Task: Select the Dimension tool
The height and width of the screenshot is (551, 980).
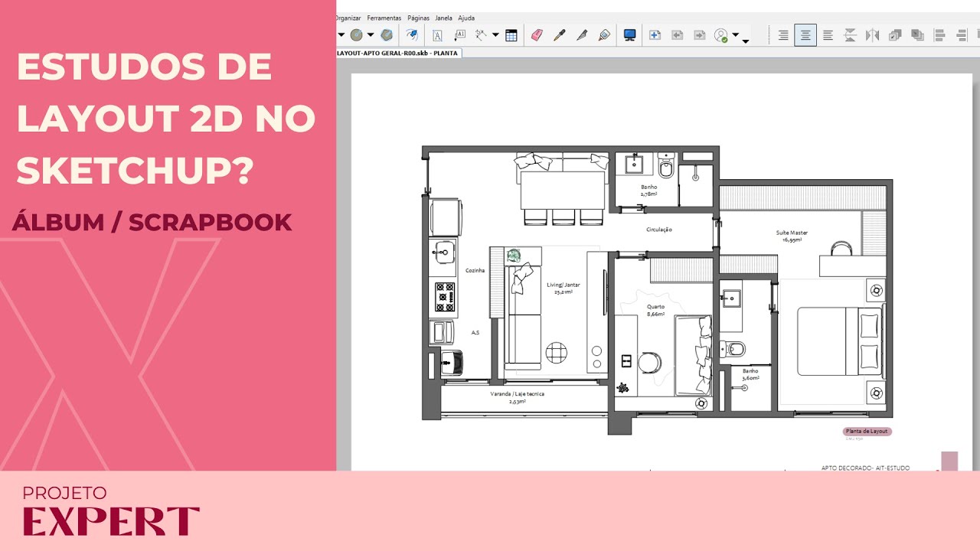Action: (482, 35)
